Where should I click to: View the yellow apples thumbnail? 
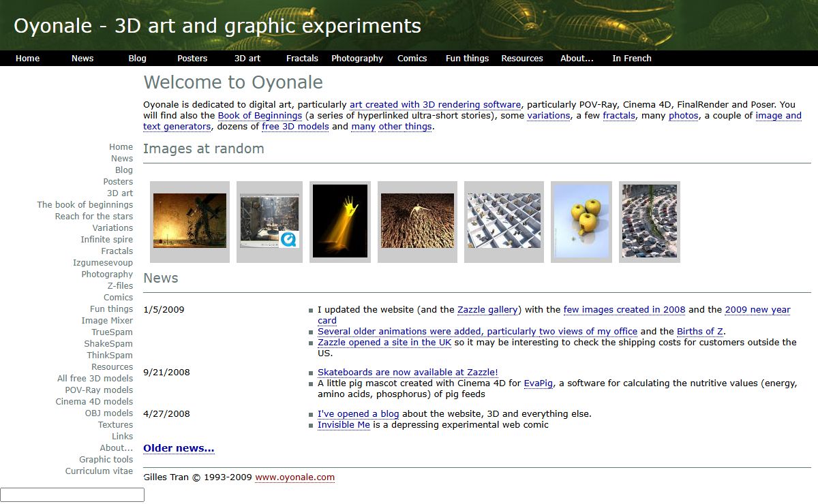coord(581,221)
